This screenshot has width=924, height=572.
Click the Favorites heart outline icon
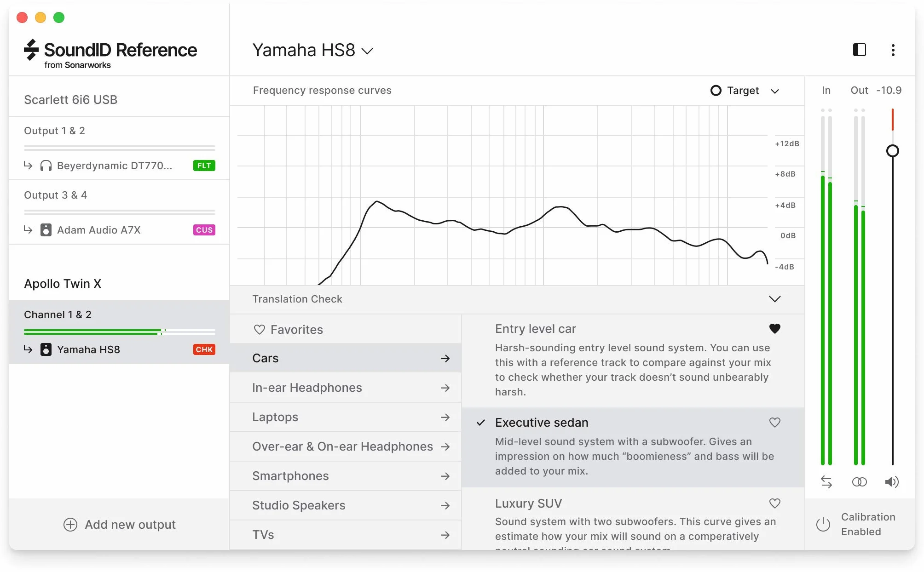259,330
